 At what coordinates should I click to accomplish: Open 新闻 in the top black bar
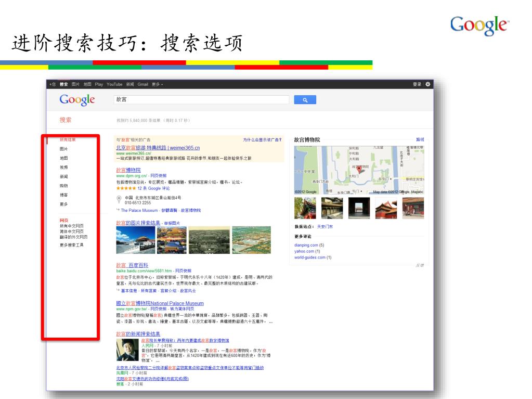[130, 84]
